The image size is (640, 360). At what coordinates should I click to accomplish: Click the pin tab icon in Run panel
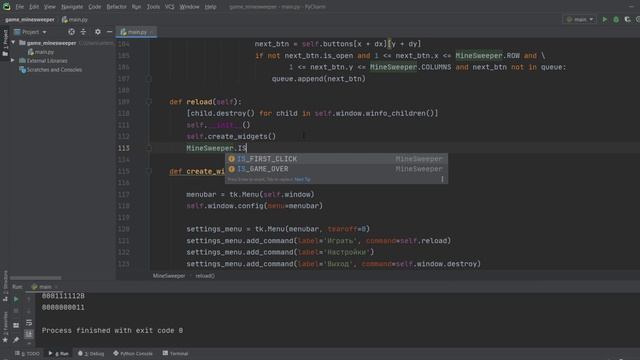[16, 340]
